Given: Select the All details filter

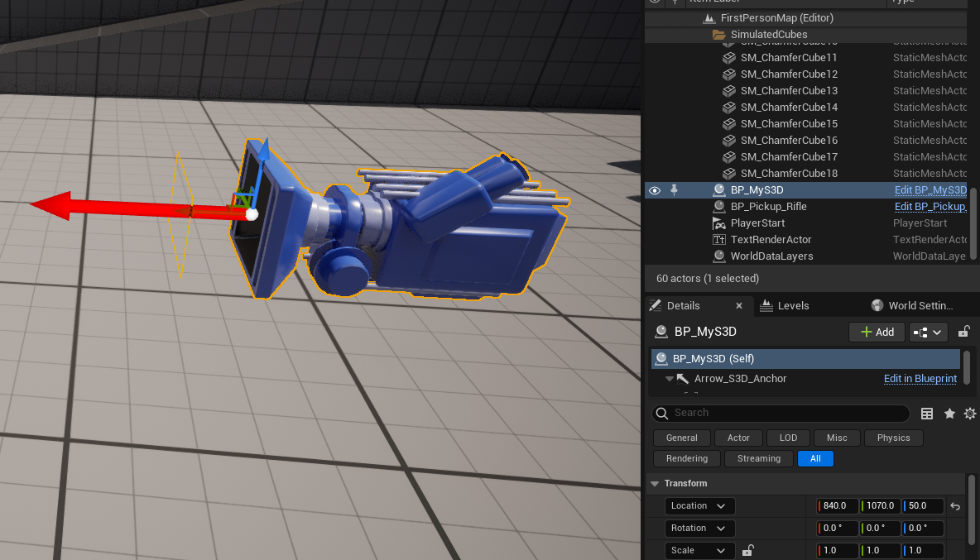Looking at the screenshot, I should pyautogui.click(x=815, y=459).
